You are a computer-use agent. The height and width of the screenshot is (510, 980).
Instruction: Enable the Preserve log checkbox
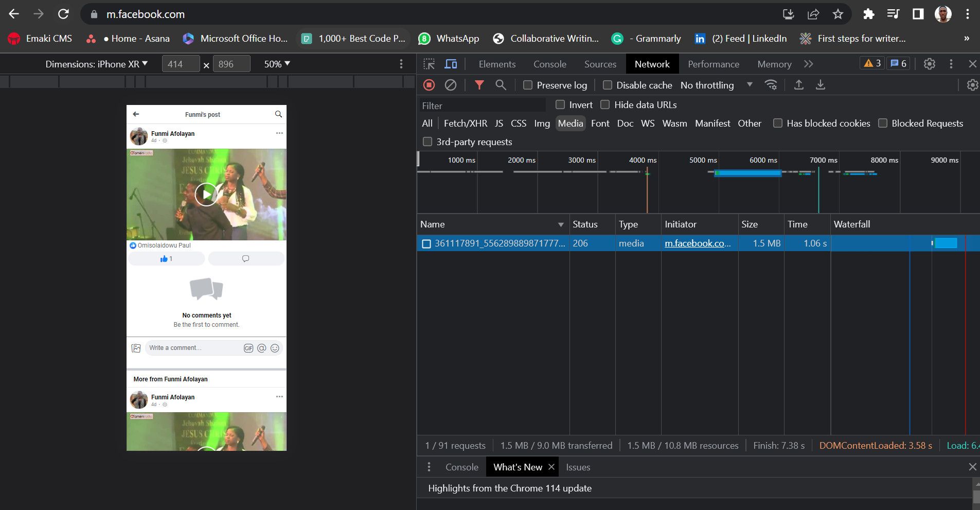[x=528, y=85]
